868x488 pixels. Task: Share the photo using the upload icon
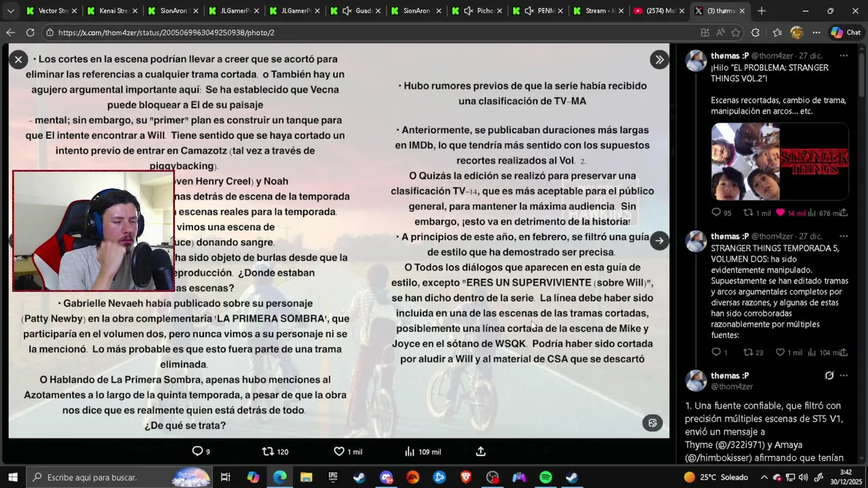(481, 451)
